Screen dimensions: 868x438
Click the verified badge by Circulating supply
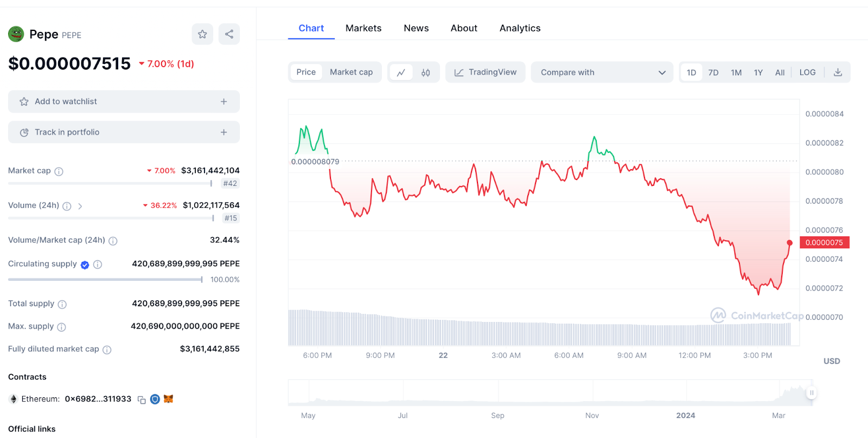(85, 265)
